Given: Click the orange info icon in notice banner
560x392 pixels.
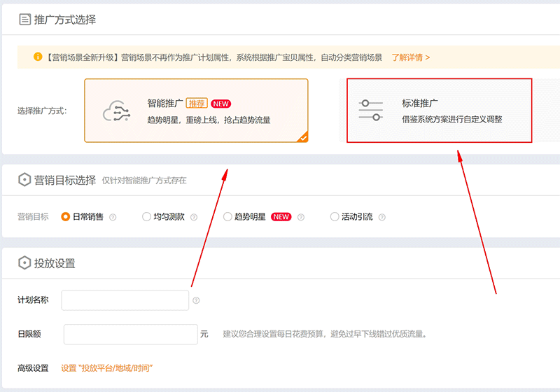Looking at the screenshot, I should coord(38,57).
